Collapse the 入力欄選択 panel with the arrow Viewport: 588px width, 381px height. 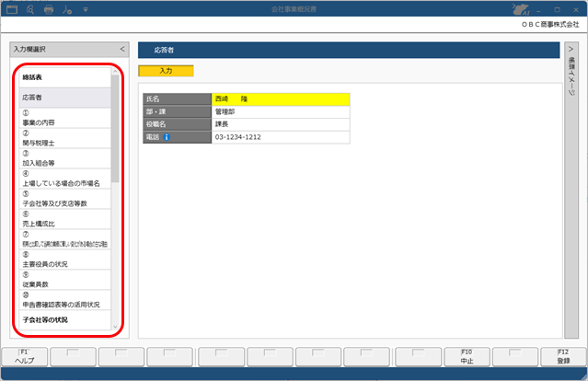coord(122,49)
